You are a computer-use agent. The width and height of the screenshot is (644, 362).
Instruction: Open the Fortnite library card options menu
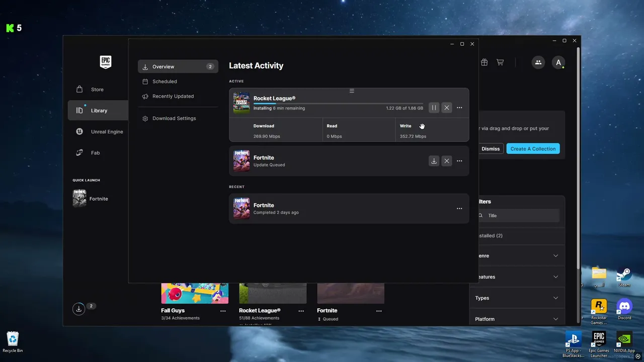click(379, 311)
